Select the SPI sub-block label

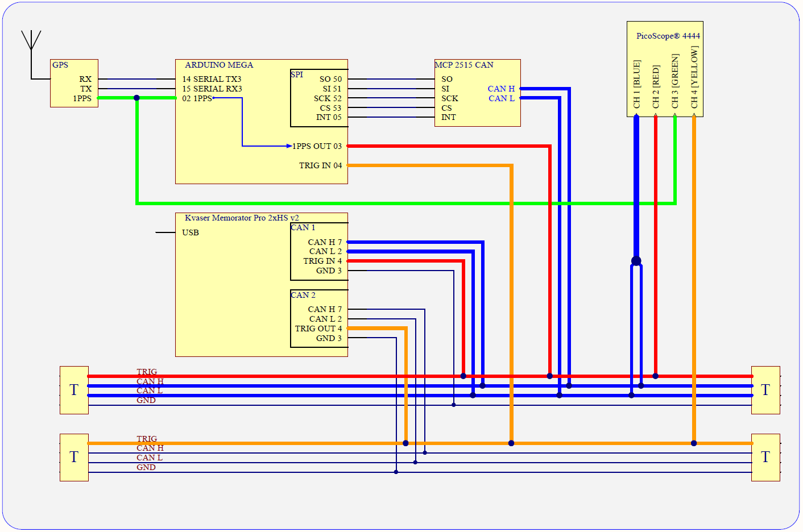pos(297,74)
